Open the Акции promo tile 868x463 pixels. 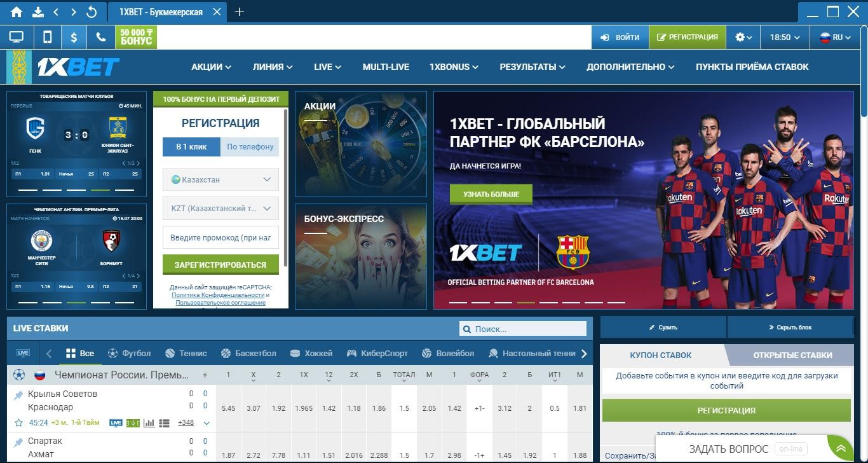click(361, 144)
